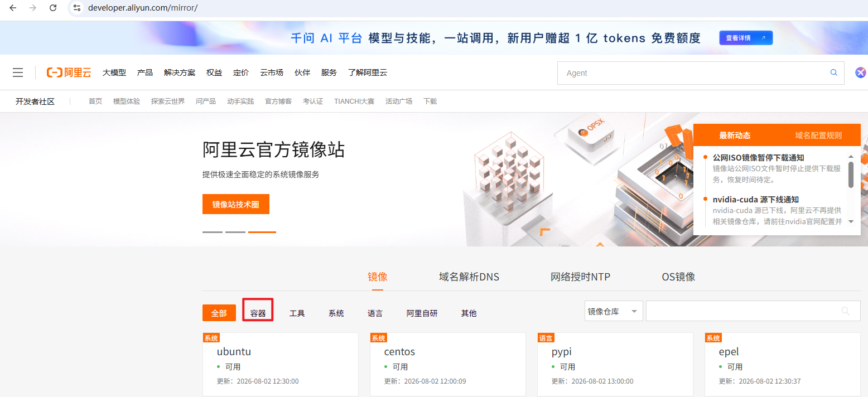Switch to 域名配置规则 tab
The image size is (868, 397).
coord(818,135)
